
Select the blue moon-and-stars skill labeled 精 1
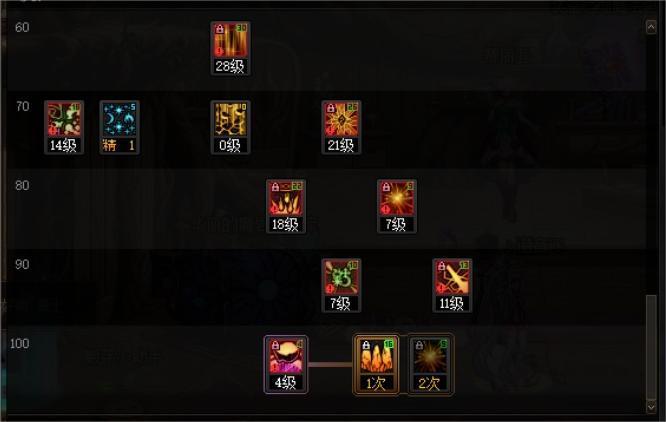[x=119, y=127]
